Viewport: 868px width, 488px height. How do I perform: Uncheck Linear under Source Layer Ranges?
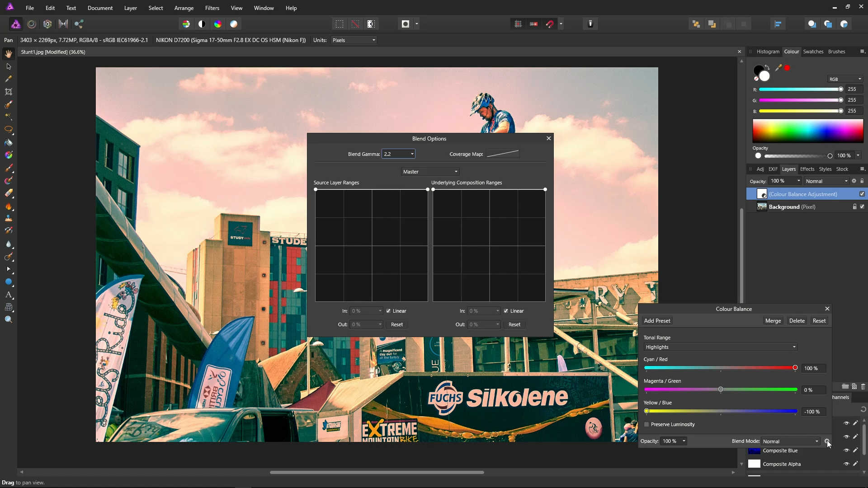point(388,311)
